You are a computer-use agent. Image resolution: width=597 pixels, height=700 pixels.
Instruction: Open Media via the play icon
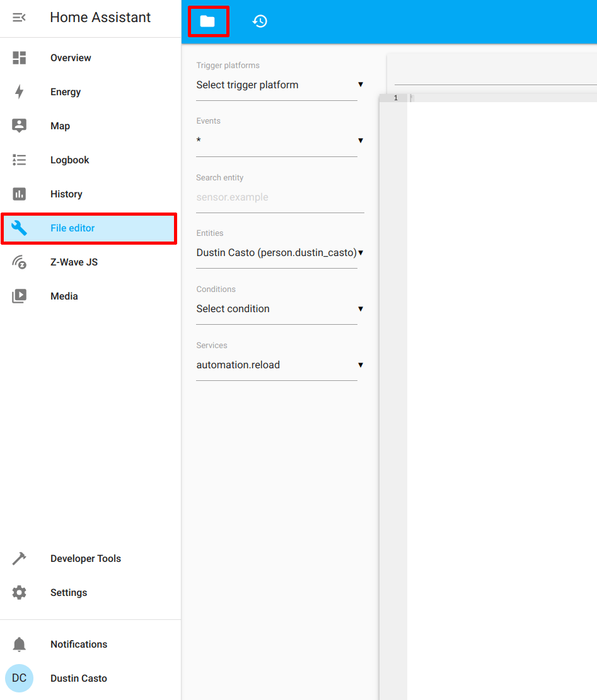click(19, 296)
